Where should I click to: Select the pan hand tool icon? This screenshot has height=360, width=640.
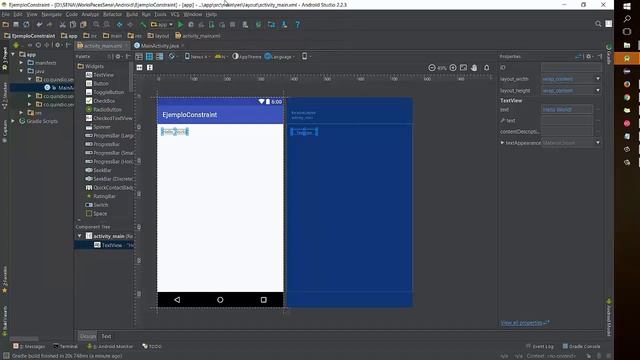click(x=474, y=68)
